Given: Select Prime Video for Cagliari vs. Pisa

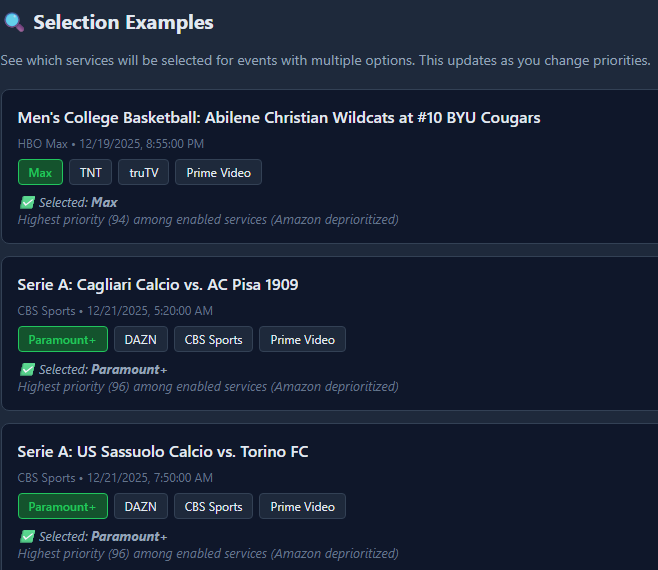Looking at the screenshot, I should pyautogui.click(x=302, y=339).
